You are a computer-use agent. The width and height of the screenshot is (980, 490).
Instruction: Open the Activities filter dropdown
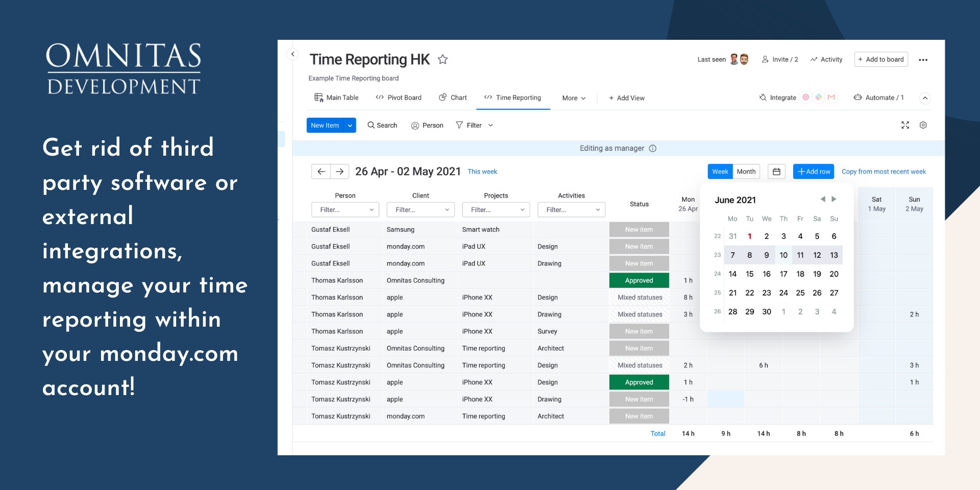571,210
